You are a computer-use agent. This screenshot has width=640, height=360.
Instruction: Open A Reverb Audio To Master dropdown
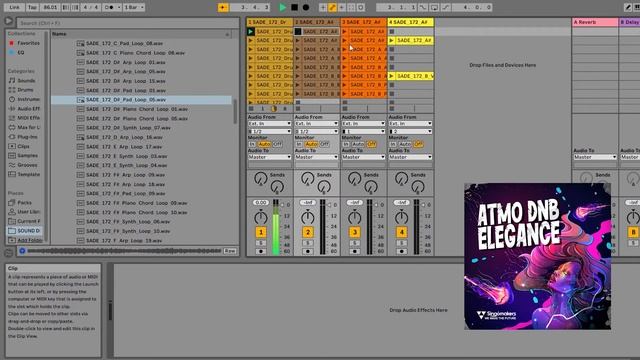(x=595, y=157)
